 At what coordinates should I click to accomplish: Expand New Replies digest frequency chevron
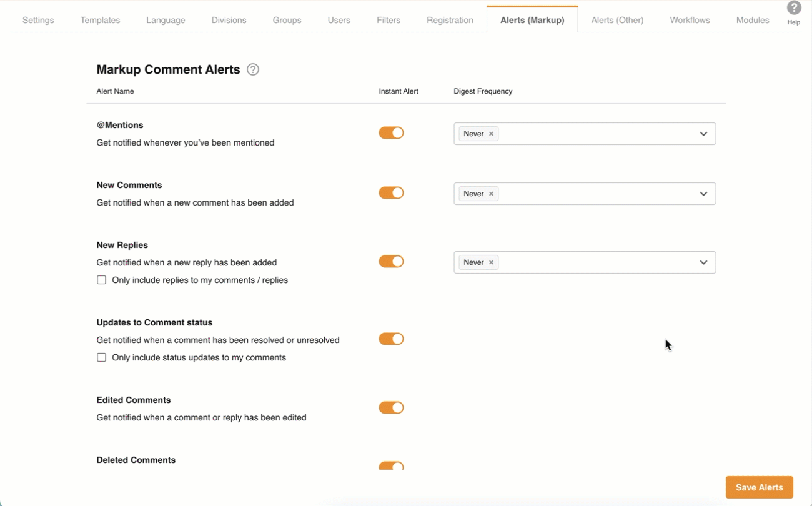pos(703,262)
